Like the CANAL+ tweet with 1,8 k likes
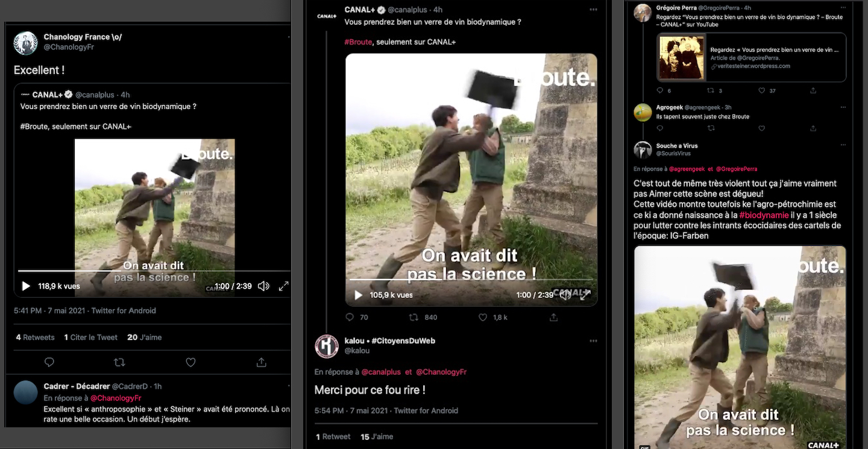The width and height of the screenshot is (868, 449). [x=483, y=317]
